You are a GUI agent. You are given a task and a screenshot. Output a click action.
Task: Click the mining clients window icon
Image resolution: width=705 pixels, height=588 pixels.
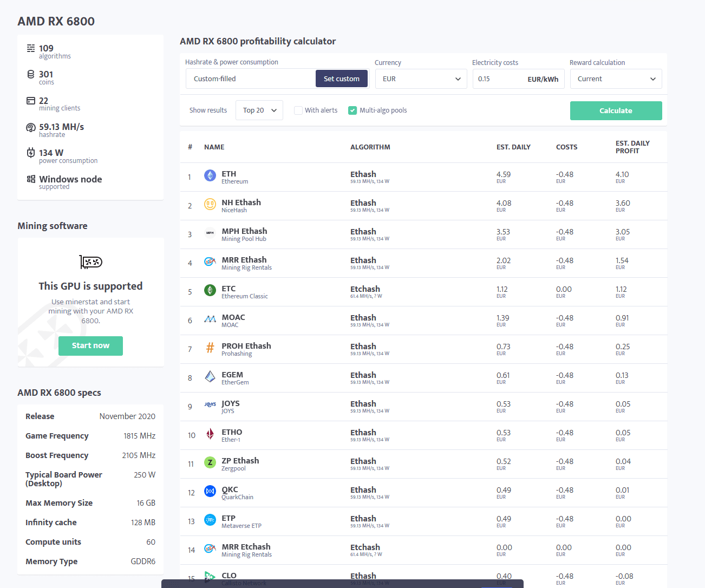tap(31, 101)
